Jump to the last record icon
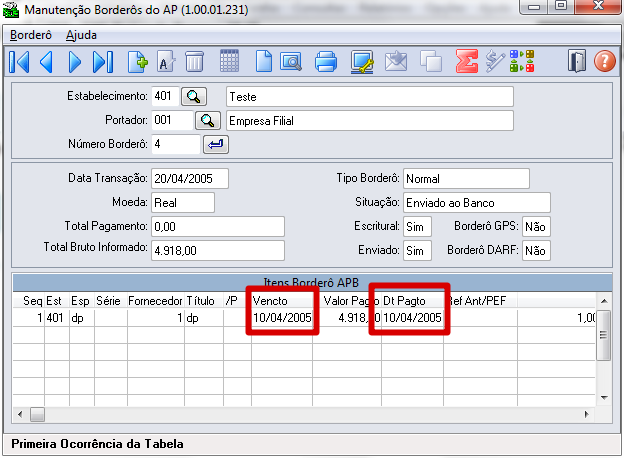Image resolution: width=624 pixels, height=458 pixels. coord(103,62)
